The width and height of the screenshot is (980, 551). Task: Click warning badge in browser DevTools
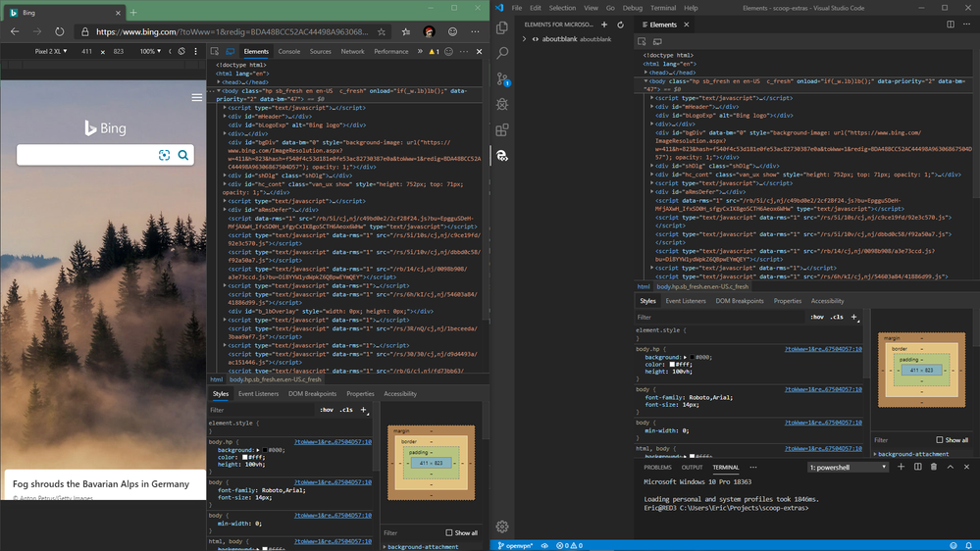434,52
